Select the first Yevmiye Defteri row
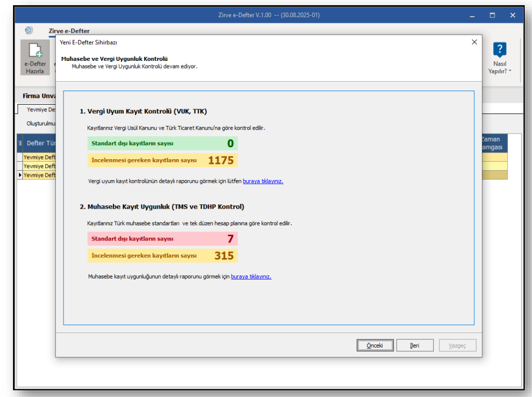 coord(39,157)
